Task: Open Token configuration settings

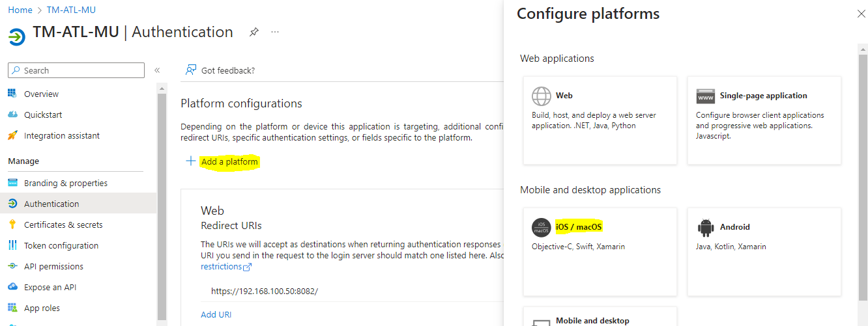Action: (x=61, y=245)
